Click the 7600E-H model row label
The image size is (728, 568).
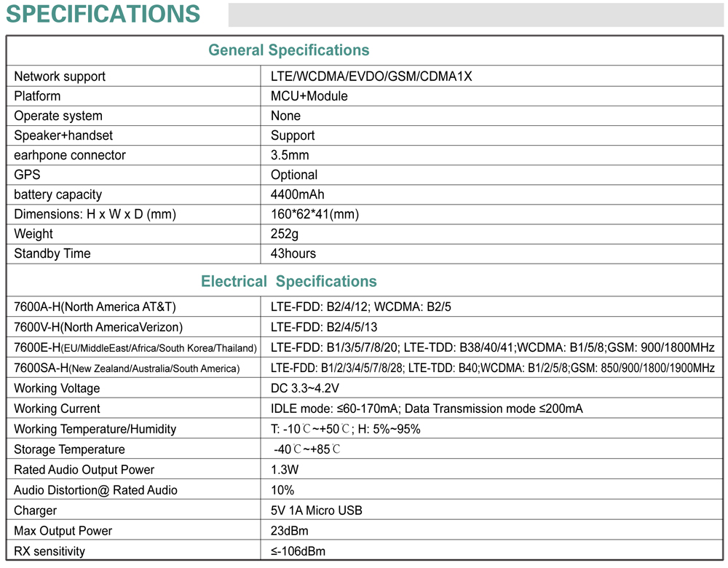pos(135,347)
